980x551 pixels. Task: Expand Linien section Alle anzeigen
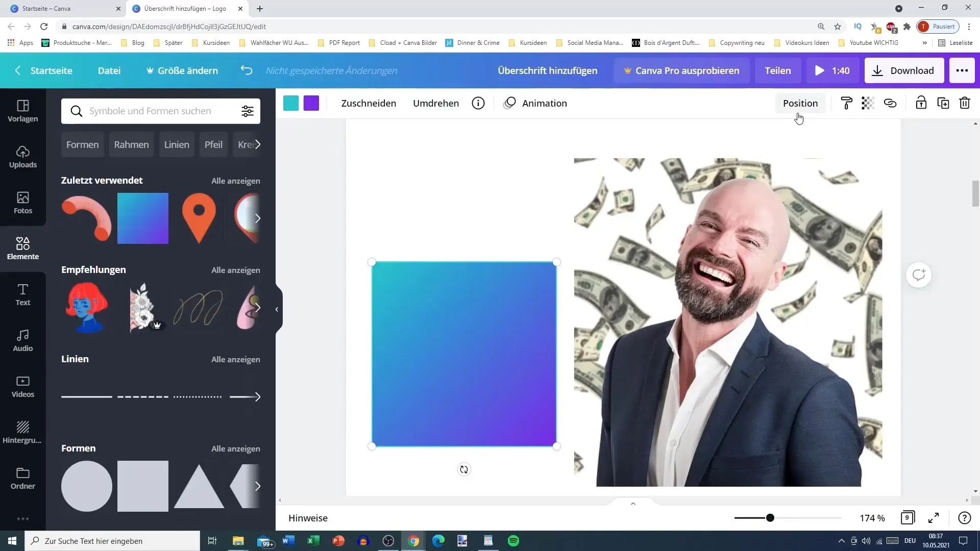coord(236,359)
